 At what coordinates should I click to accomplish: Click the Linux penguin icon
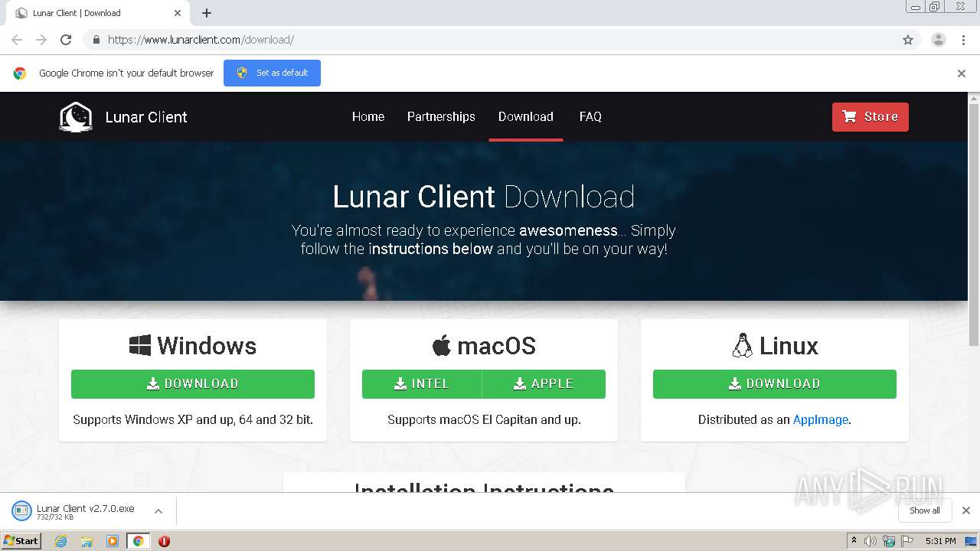pyautogui.click(x=742, y=345)
